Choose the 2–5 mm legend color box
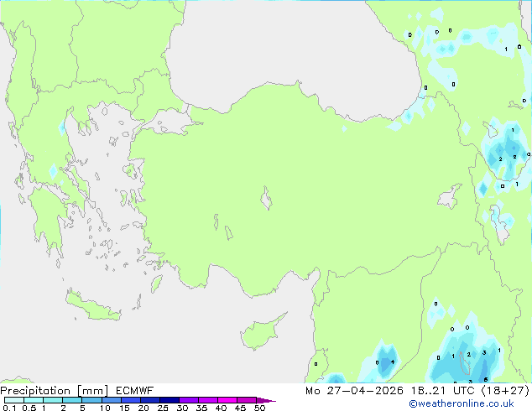This screenshot has width=532, height=411. click(x=72, y=400)
